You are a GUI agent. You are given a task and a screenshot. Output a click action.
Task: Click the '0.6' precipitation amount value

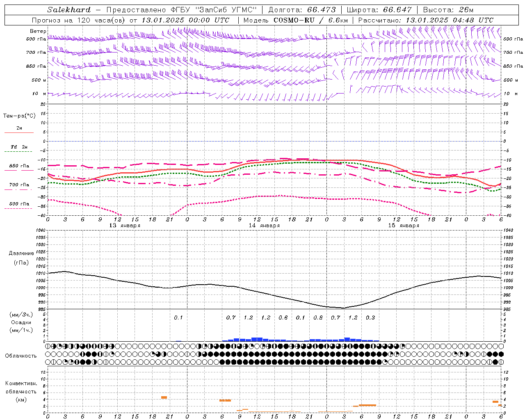283,318
